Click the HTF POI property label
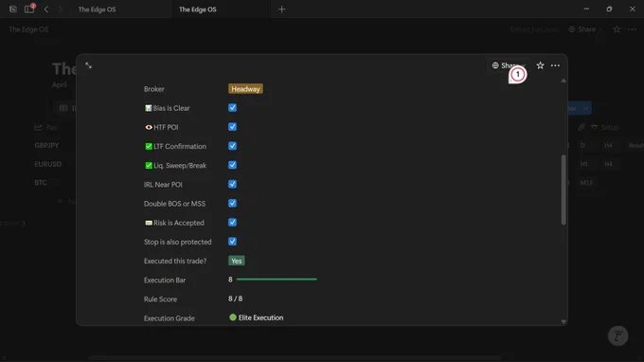644x362 pixels. pyautogui.click(x=161, y=127)
